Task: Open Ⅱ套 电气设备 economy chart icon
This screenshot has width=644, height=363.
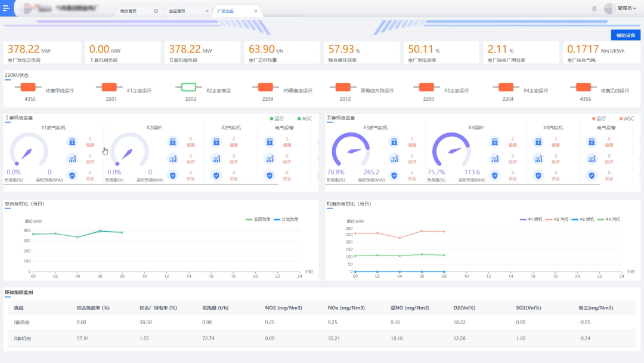Action: pos(592,159)
